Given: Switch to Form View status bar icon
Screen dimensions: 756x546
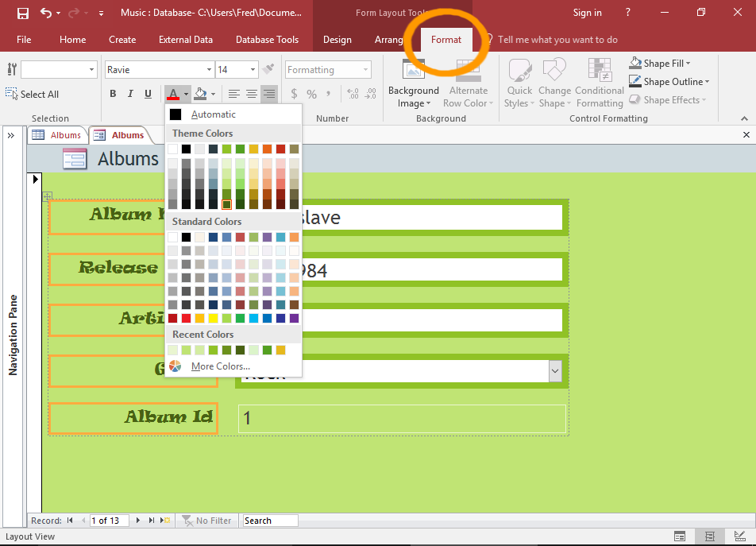Looking at the screenshot, I should [680, 536].
